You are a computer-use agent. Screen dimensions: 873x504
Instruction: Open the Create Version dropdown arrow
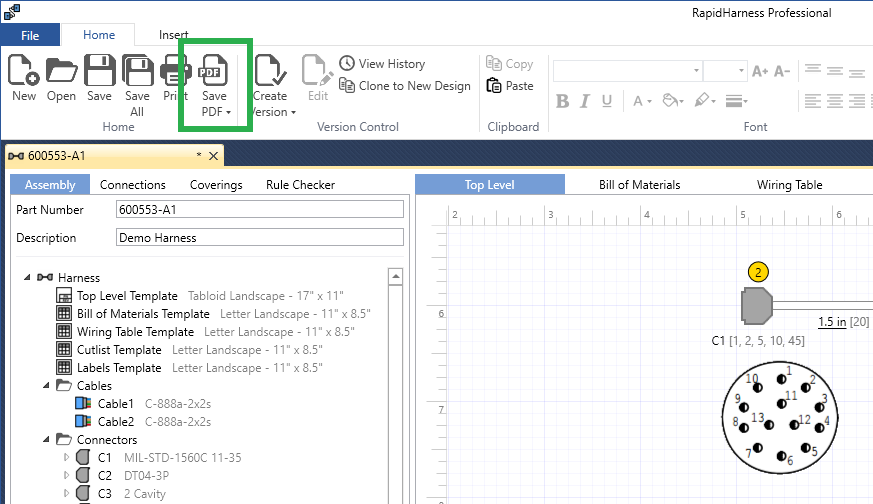click(293, 112)
